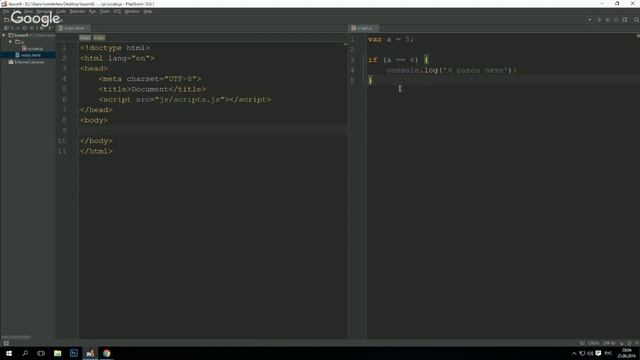Open the Window menu
Viewport: 640px width, 360px height.
[132, 11]
